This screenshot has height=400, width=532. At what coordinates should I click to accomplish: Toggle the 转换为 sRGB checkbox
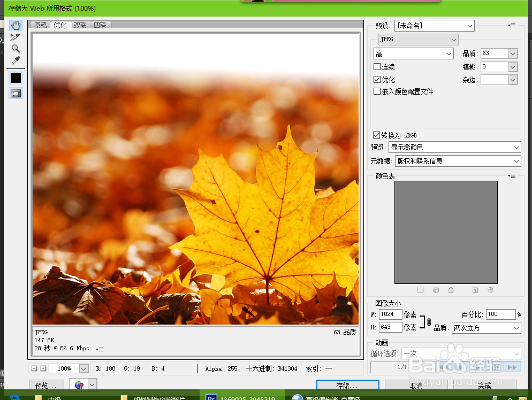pos(376,135)
